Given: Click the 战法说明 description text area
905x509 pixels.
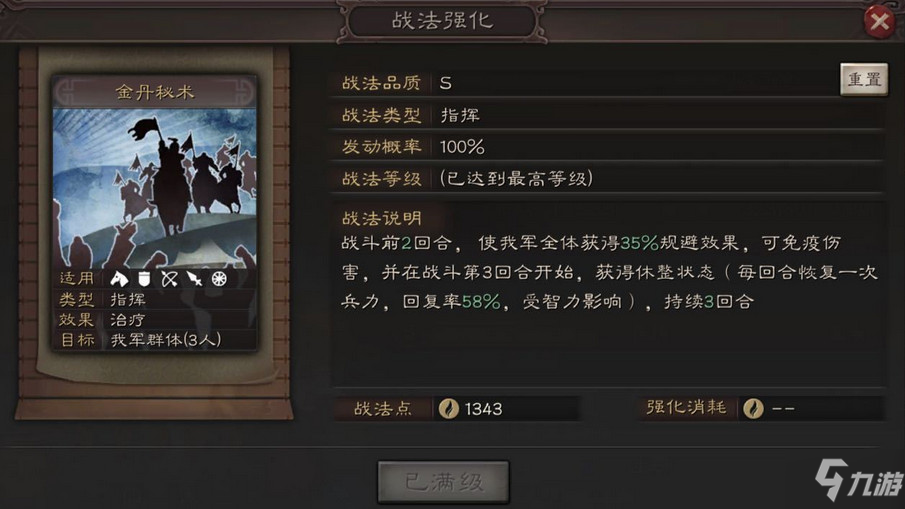Looking at the screenshot, I should (609, 272).
